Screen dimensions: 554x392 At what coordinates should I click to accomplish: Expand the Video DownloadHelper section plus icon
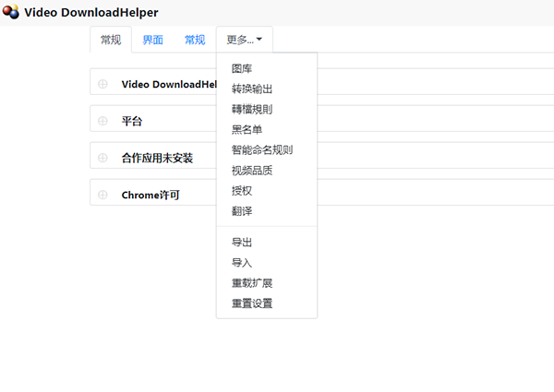(102, 84)
